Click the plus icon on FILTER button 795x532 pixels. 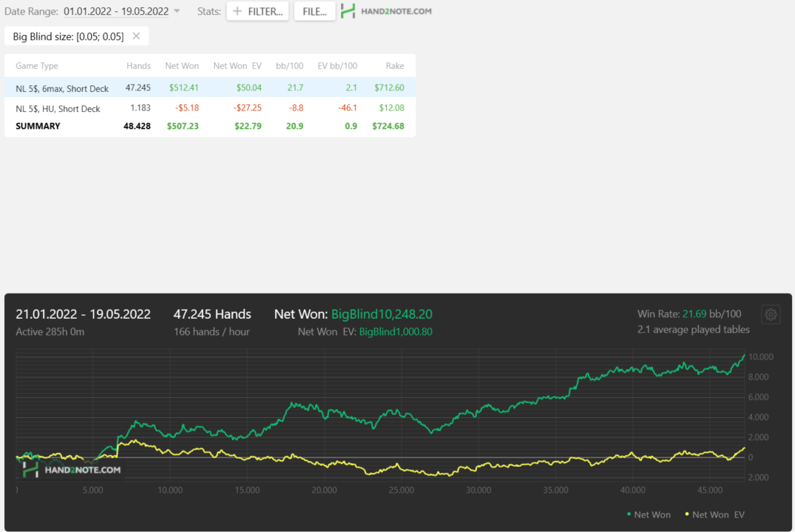coord(237,11)
